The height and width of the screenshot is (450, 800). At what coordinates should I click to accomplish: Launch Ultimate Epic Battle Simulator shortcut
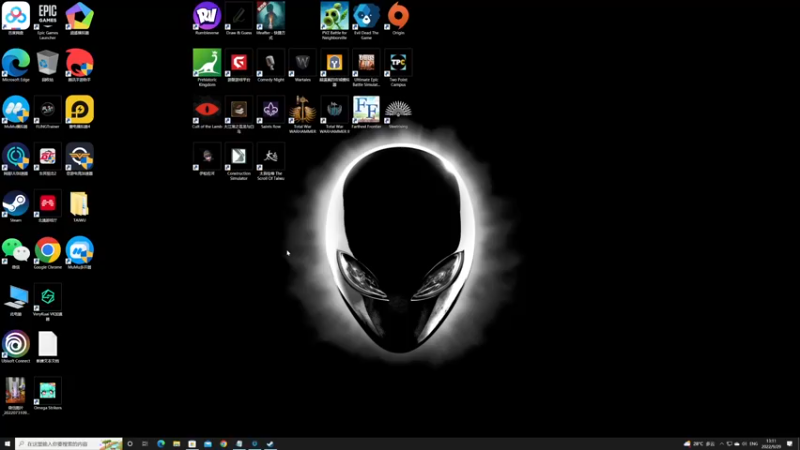[366, 67]
